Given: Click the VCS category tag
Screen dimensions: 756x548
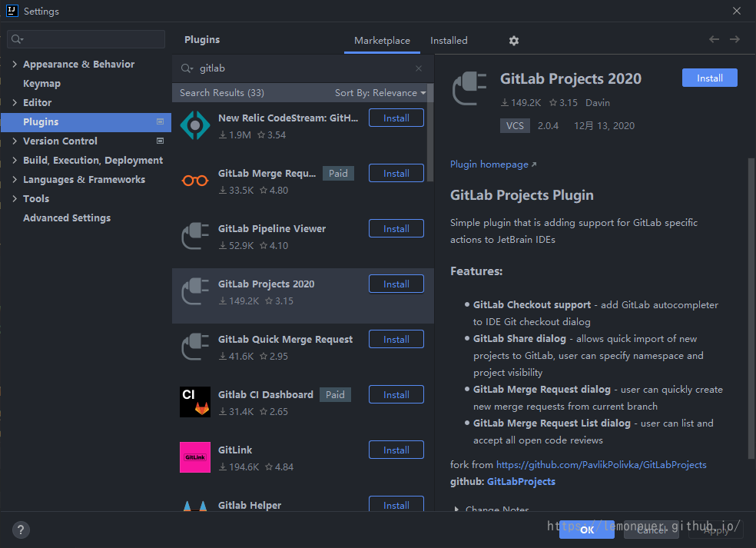Looking at the screenshot, I should (515, 126).
